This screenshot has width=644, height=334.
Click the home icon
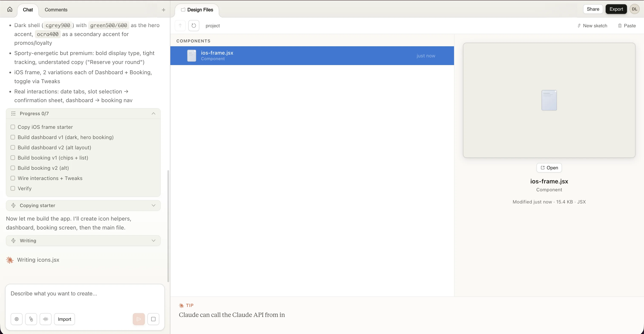pos(10,10)
